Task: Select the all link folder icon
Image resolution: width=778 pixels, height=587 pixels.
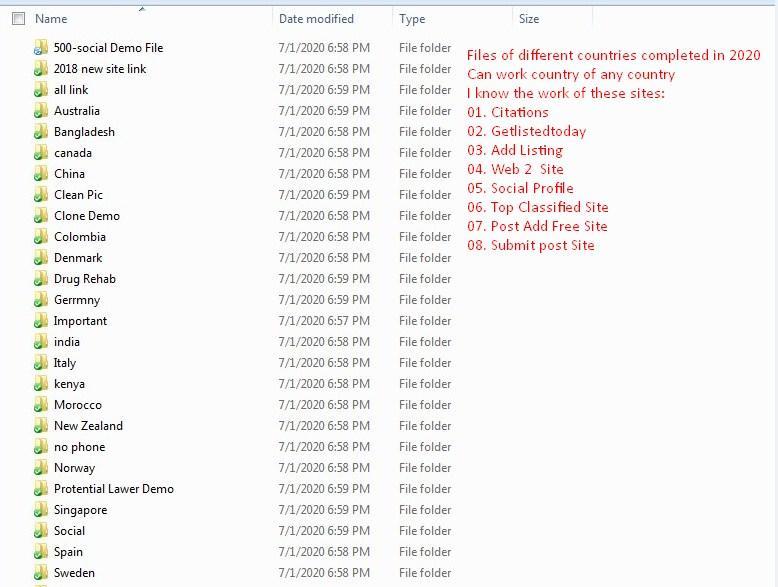Action: click(x=41, y=90)
